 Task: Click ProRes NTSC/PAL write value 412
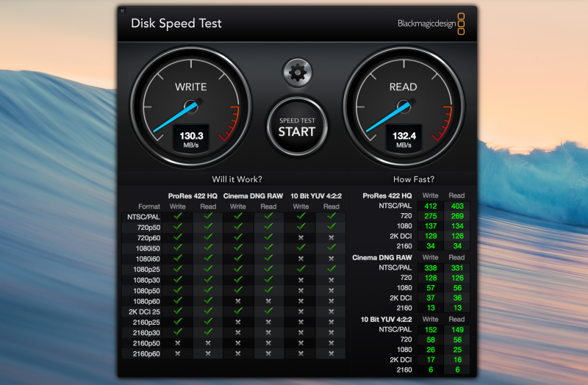pos(431,206)
